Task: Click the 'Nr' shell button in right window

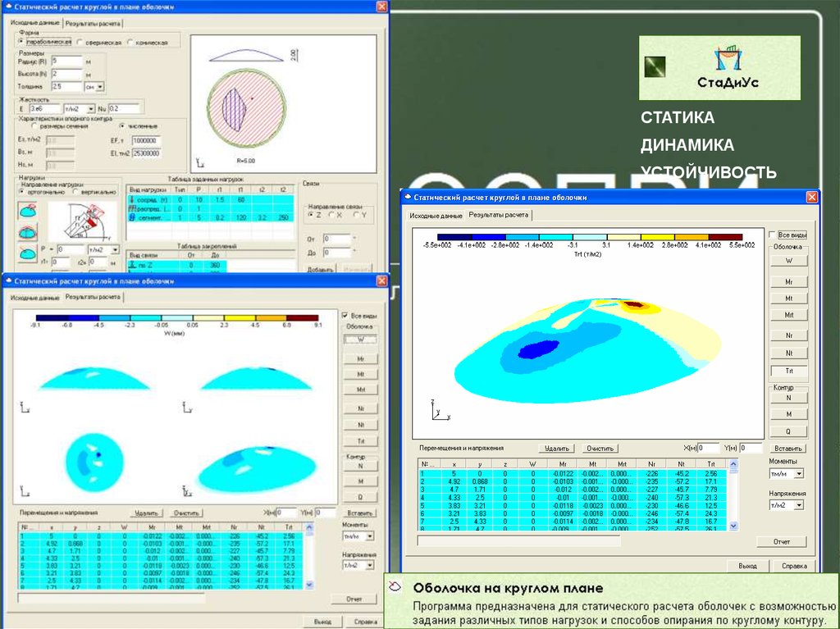Action: (789, 335)
